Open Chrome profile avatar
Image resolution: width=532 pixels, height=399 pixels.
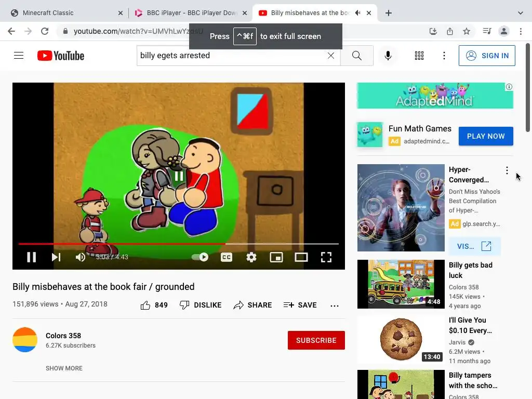pyautogui.click(x=504, y=31)
